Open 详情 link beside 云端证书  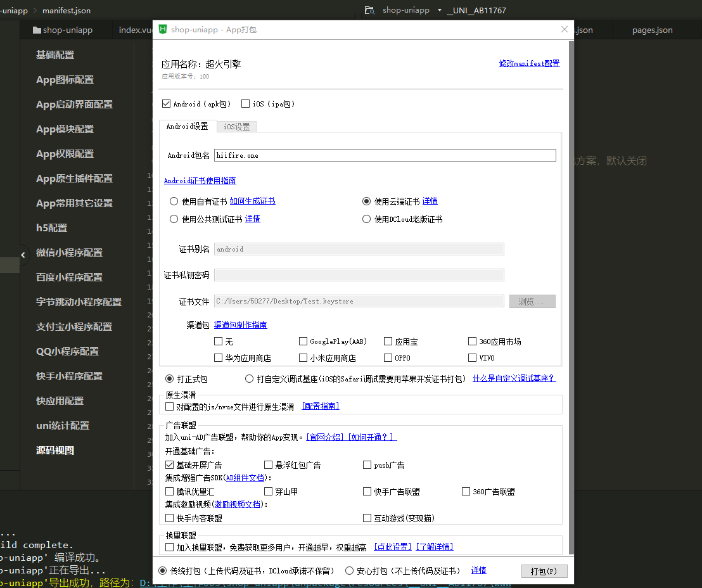[430, 201]
